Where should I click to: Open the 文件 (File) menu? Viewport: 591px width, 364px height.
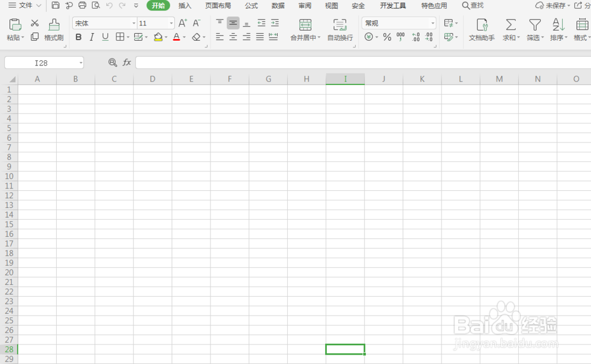coord(25,5)
